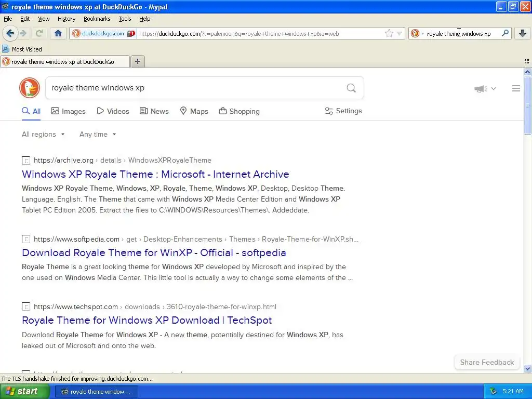This screenshot has height=399, width=532.
Task: Open the tab groups grid icon
Action: [x=527, y=61]
